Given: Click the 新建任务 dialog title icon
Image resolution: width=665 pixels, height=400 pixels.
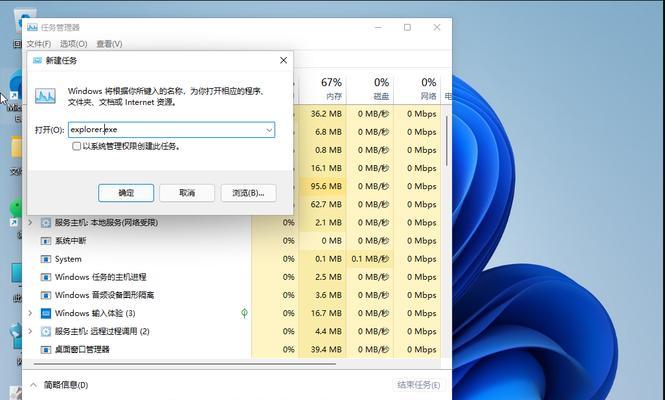Looking at the screenshot, I should pyautogui.click(x=37, y=61).
